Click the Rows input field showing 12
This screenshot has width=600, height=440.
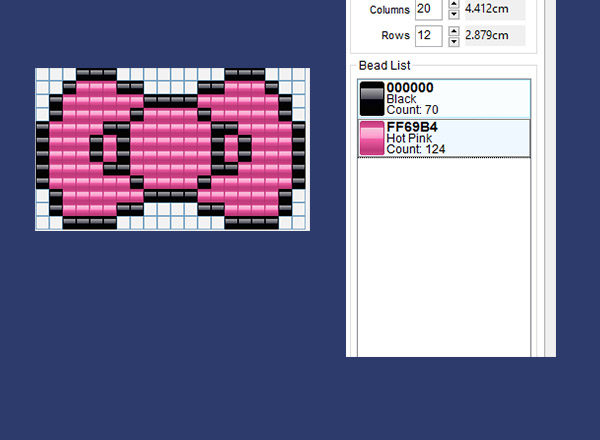click(x=429, y=36)
